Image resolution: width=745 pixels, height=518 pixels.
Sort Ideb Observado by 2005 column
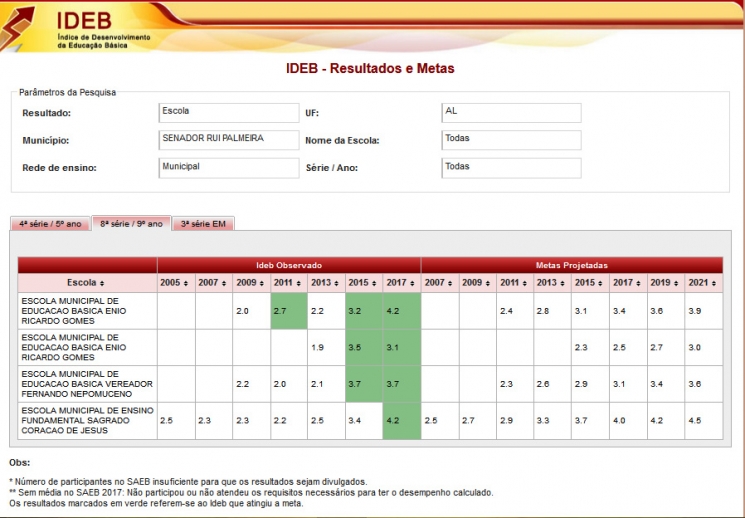click(x=175, y=283)
